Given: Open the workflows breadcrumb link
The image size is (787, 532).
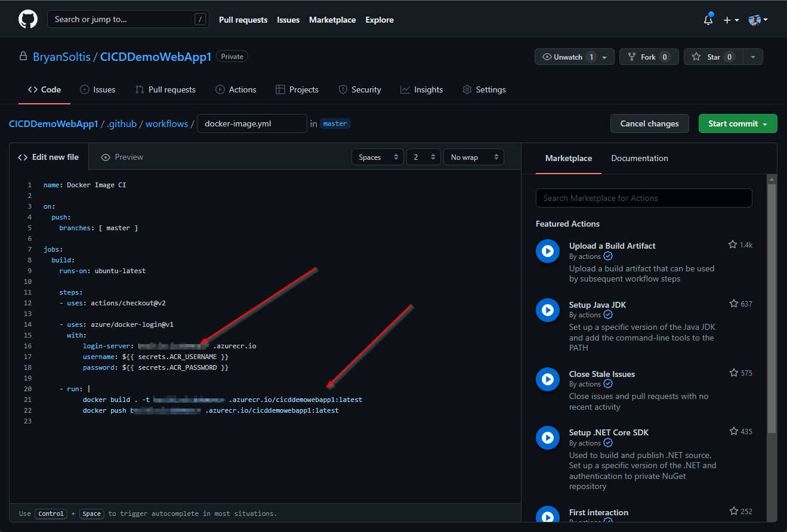Looking at the screenshot, I should pos(166,124).
